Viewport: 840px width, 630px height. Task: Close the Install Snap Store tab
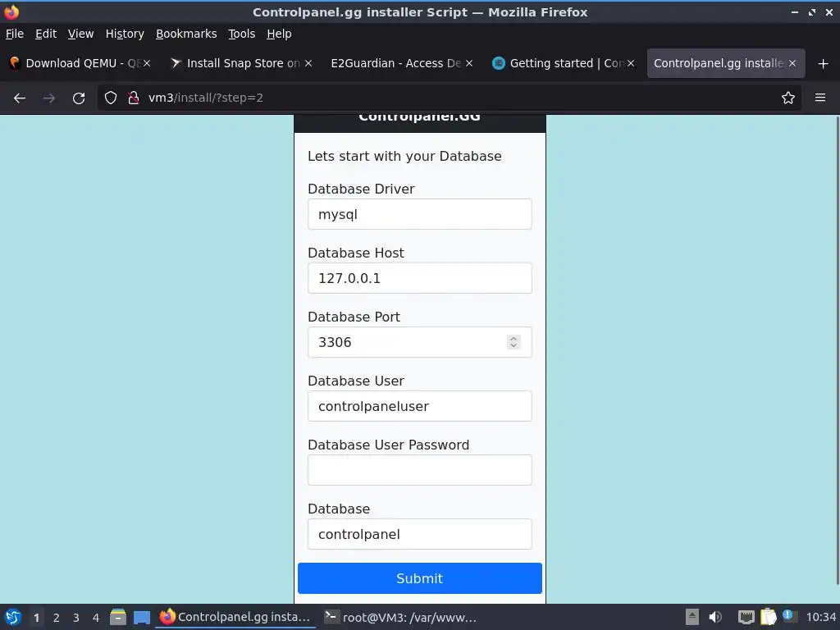point(308,63)
